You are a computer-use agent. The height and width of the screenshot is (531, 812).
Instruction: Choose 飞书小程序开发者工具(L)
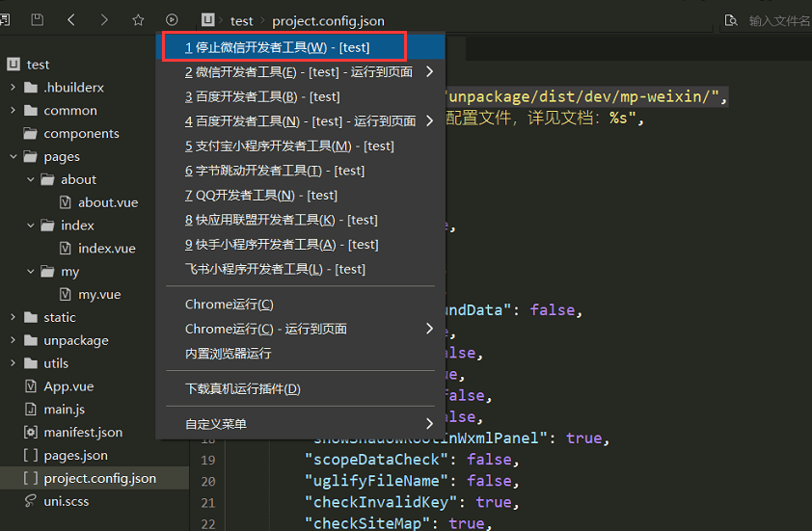click(300, 269)
